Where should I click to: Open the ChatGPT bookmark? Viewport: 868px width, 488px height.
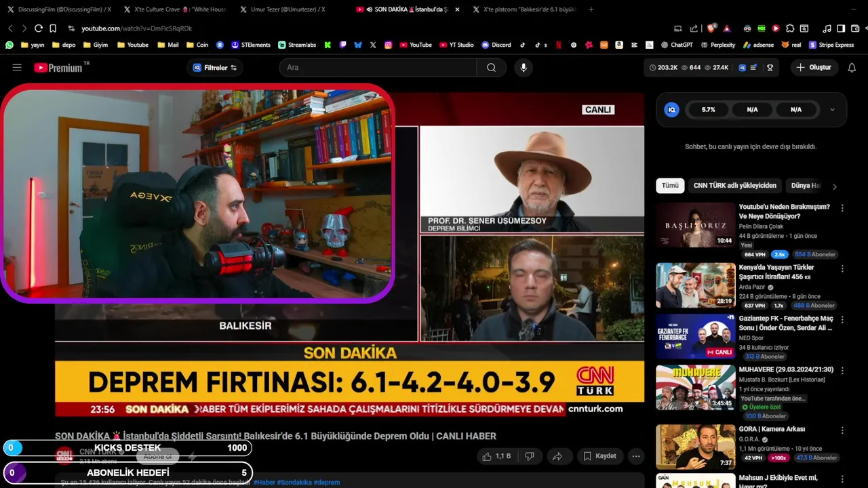[x=677, y=45]
